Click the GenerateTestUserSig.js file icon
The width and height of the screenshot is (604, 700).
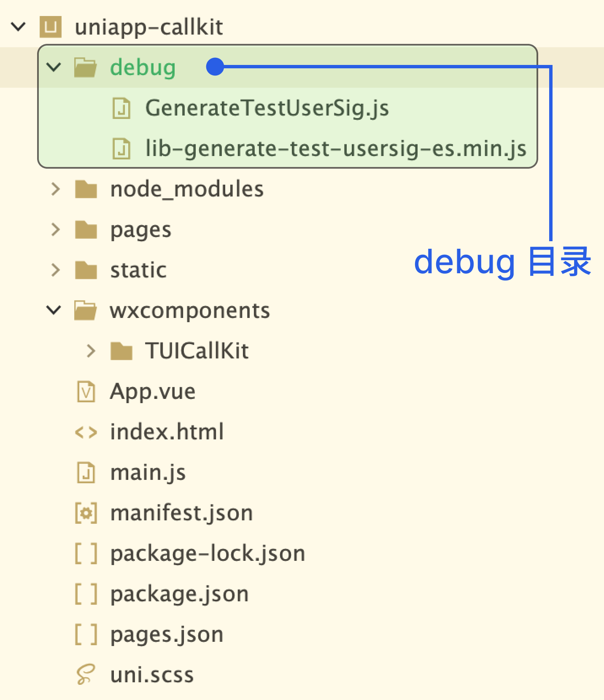(x=121, y=108)
